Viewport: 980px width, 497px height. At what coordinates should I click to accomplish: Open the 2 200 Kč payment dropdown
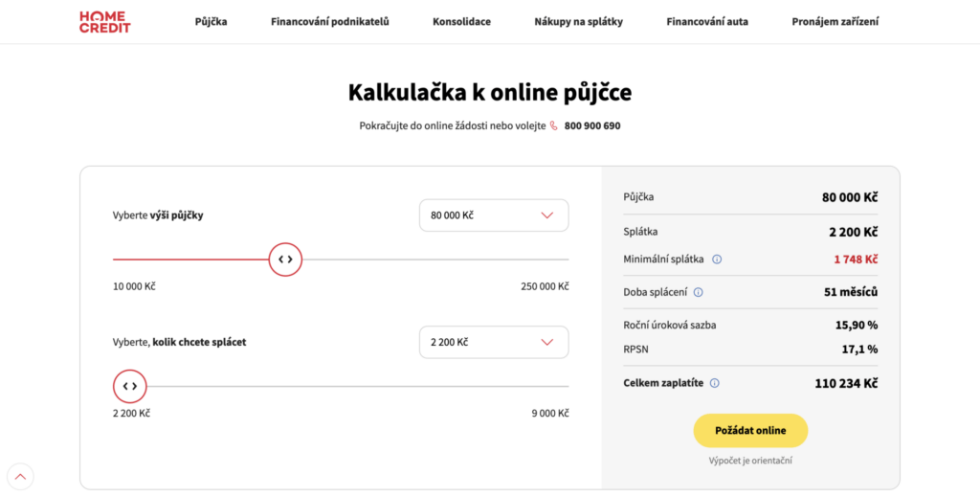tap(494, 342)
